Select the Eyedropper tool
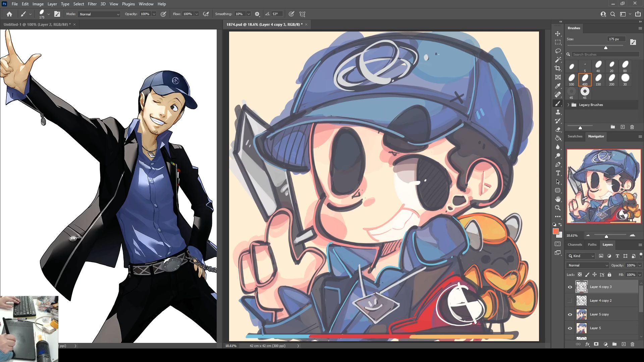Viewport: 644px width, 362px height. point(558,86)
